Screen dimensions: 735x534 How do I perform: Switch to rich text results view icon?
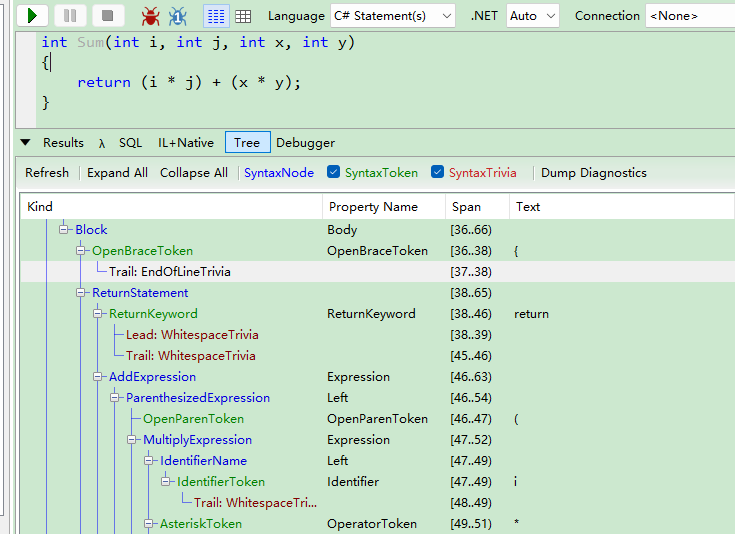pyautogui.click(x=215, y=16)
